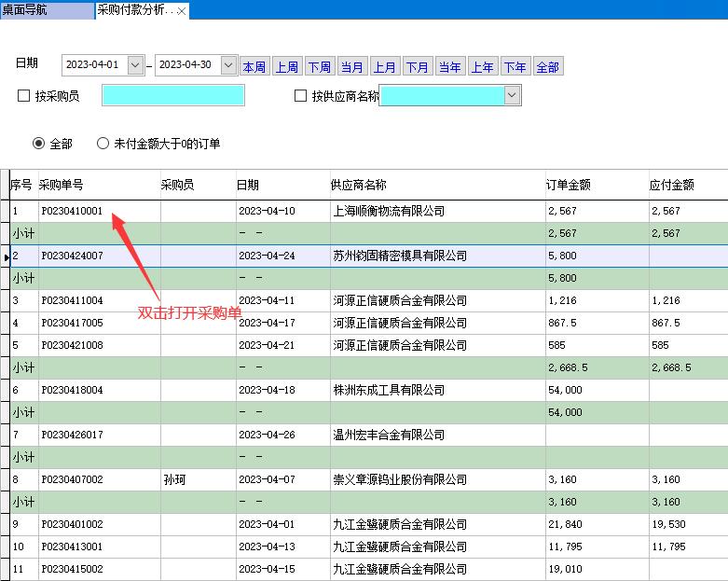
Task: Choose the 当年 date range button
Action: 449,67
